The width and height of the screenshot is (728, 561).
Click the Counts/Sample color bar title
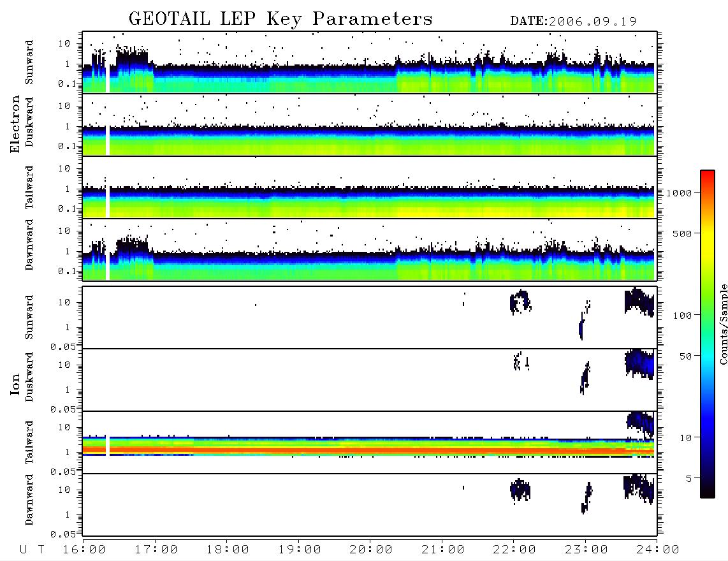coord(723,324)
